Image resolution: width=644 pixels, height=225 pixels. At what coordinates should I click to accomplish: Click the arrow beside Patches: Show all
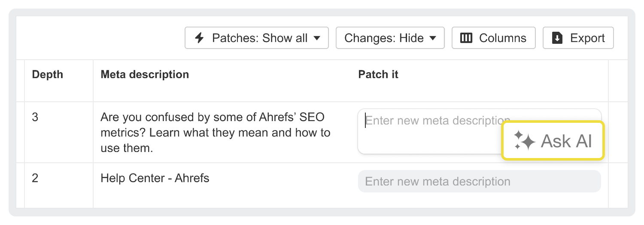point(317,38)
